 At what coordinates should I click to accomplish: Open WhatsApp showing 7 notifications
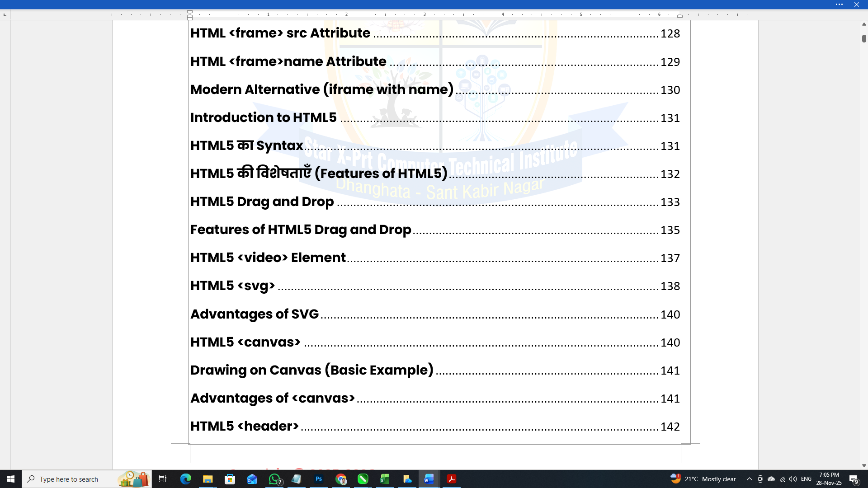275,479
